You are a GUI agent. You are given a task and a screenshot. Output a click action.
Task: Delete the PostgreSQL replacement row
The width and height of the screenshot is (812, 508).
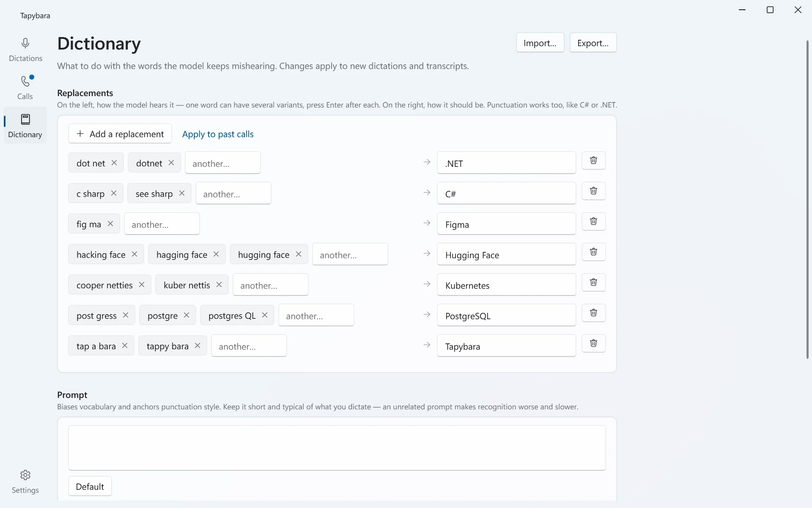pyautogui.click(x=593, y=313)
